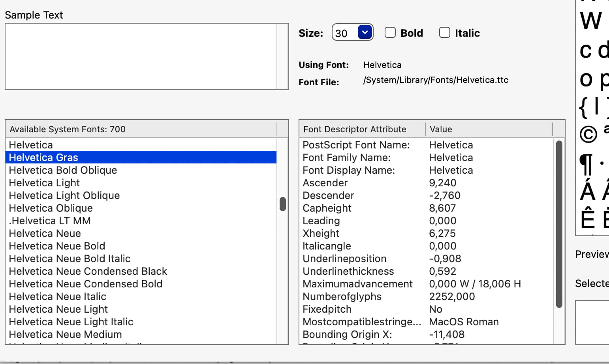The width and height of the screenshot is (609, 364).
Task: Select the Xheight attribute row
Action: tap(427, 233)
